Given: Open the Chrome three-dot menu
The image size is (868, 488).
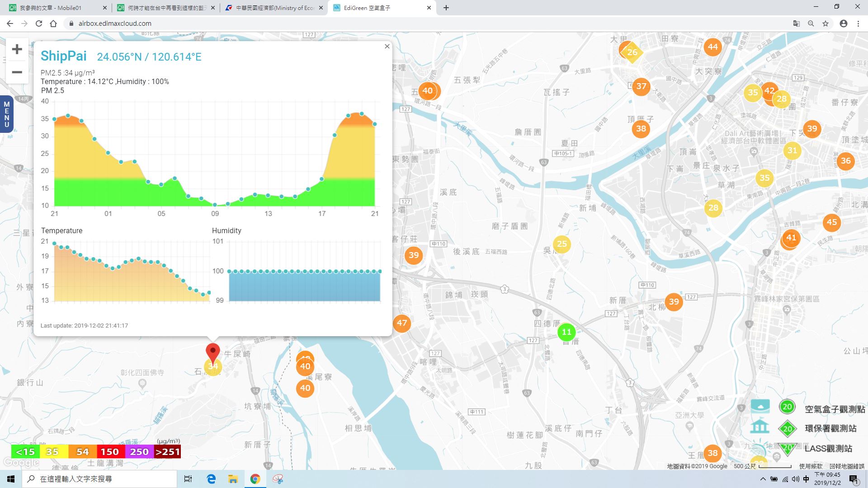Looking at the screenshot, I should 858,23.
